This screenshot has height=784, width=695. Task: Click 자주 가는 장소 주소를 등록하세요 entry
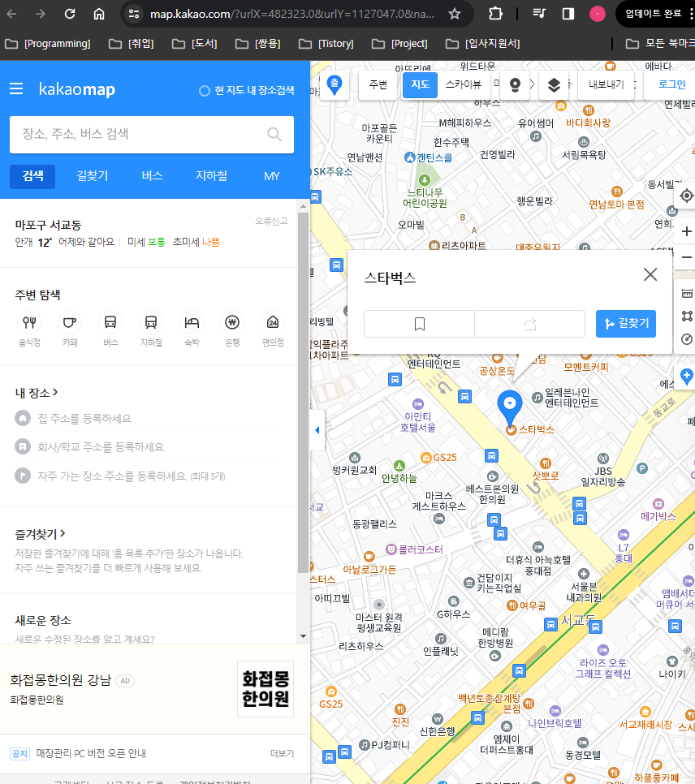click(119, 476)
